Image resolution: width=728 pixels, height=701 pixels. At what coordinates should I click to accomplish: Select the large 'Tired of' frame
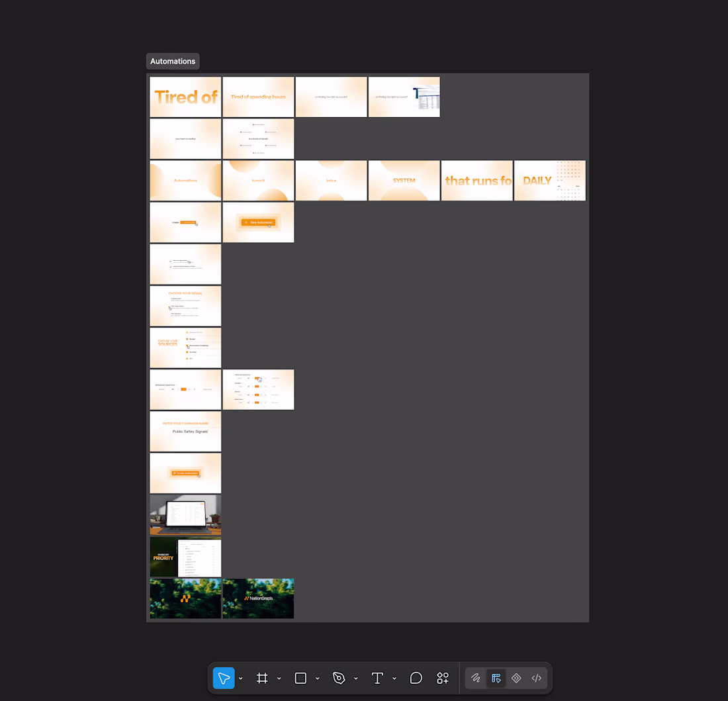[185, 97]
